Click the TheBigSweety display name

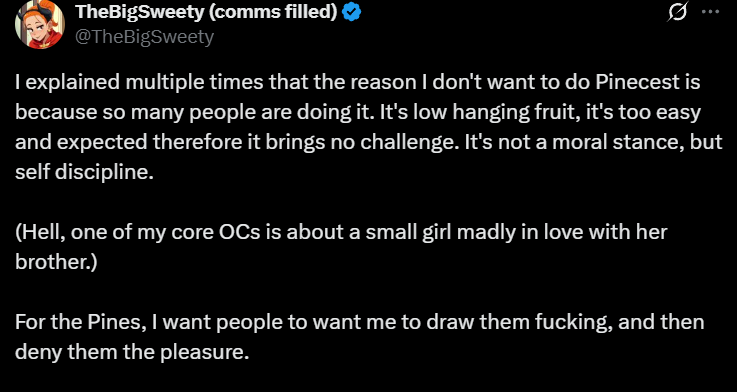tap(139, 12)
